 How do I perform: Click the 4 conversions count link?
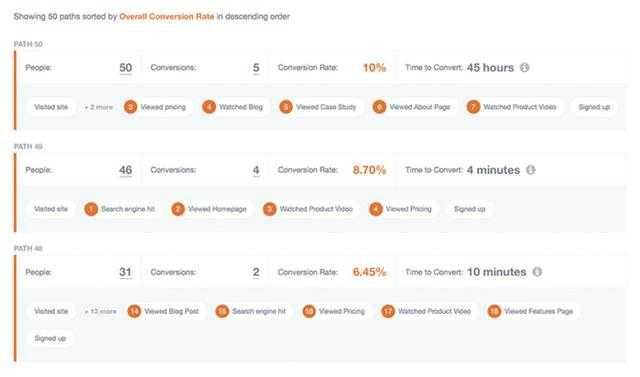(x=256, y=170)
